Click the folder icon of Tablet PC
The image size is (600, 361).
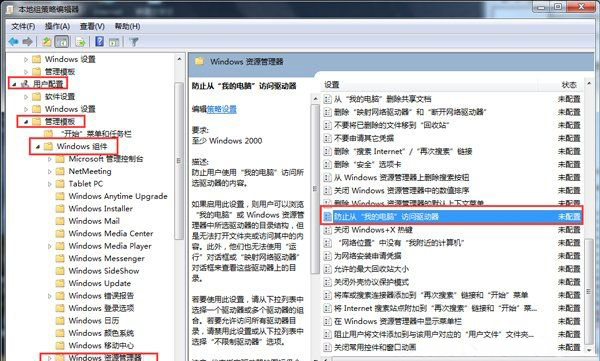[60, 184]
